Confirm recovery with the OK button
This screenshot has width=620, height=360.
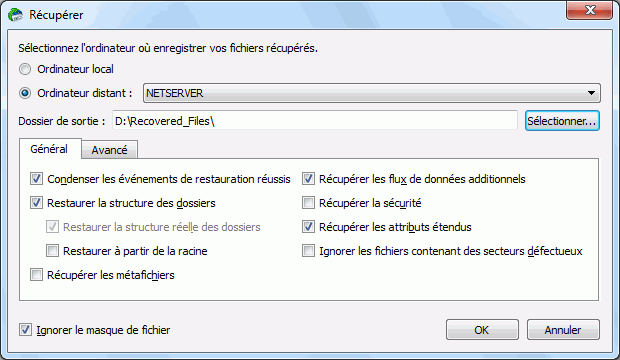(x=482, y=330)
